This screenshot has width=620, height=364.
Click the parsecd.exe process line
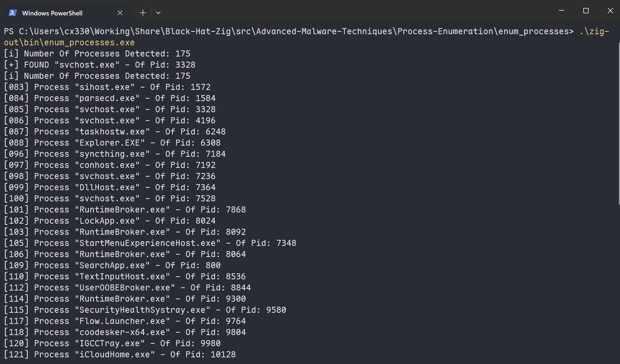pyautogui.click(x=109, y=98)
